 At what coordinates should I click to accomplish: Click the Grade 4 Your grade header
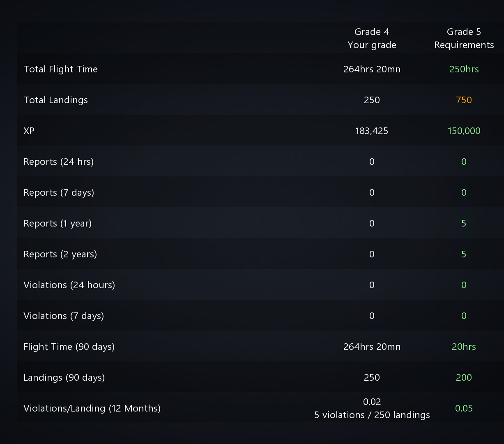pyautogui.click(x=372, y=38)
